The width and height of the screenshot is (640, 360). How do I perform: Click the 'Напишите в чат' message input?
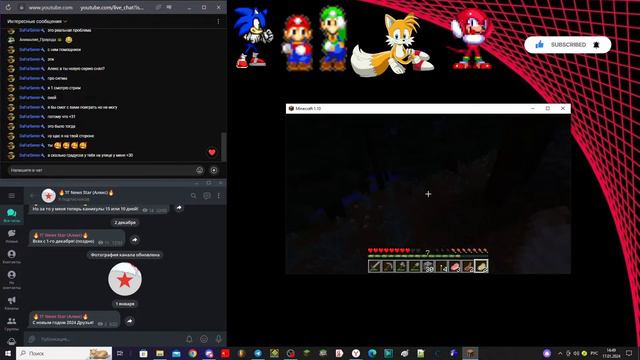coord(101,170)
